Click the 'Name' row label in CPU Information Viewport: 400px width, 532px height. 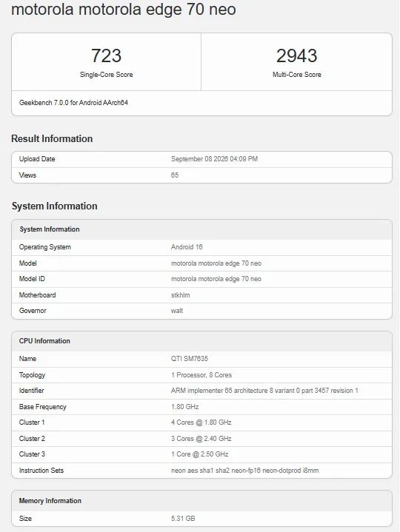[27, 359]
